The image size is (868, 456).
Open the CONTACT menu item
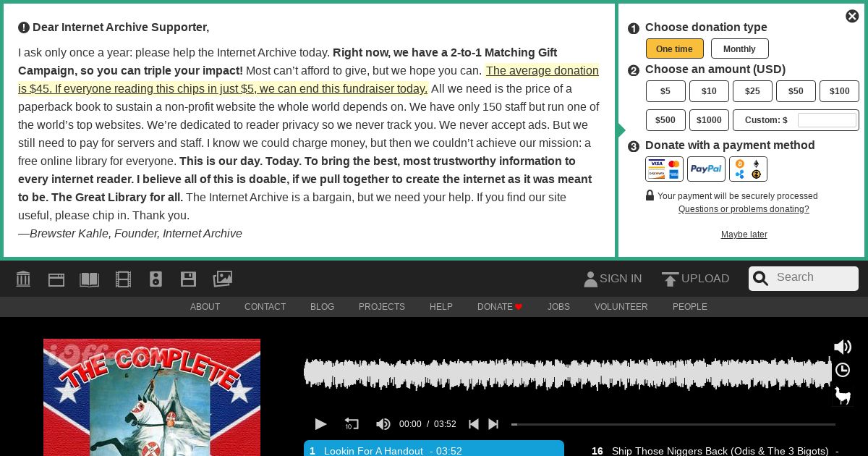[265, 307]
